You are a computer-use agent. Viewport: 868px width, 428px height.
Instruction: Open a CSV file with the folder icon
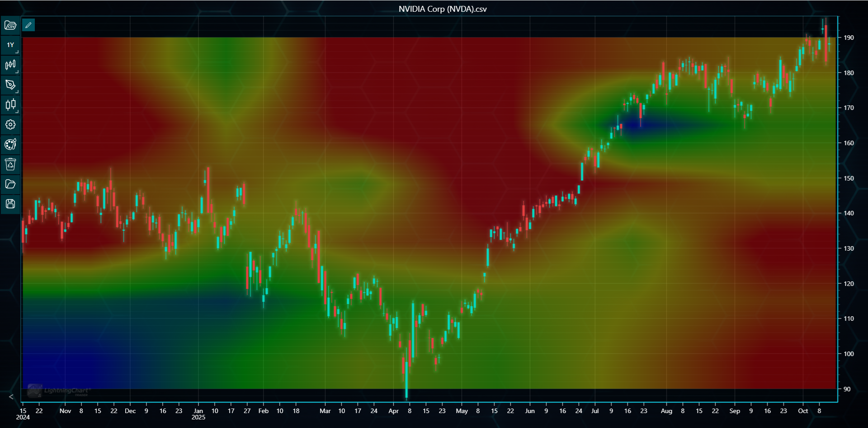(x=10, y=25)
